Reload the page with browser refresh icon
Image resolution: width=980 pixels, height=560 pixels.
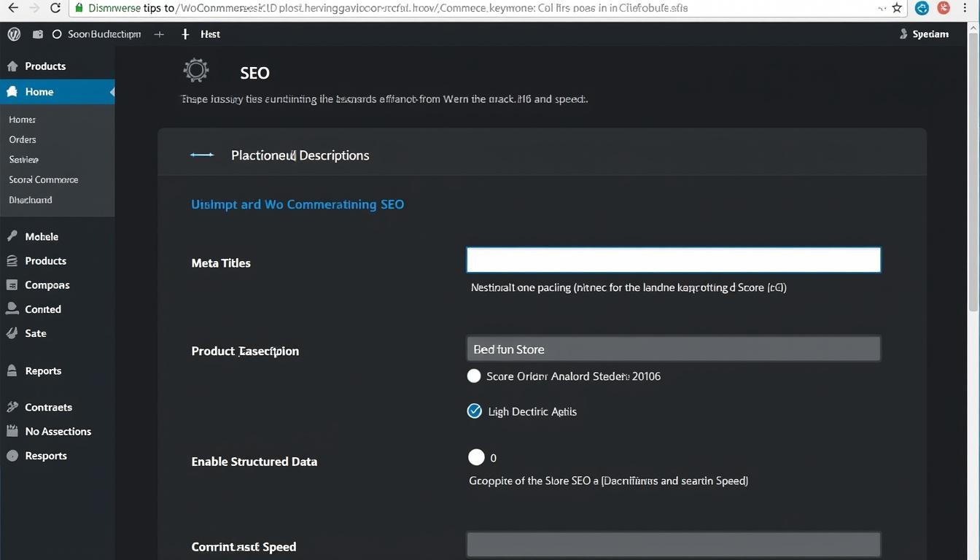(x=55, y=9)
